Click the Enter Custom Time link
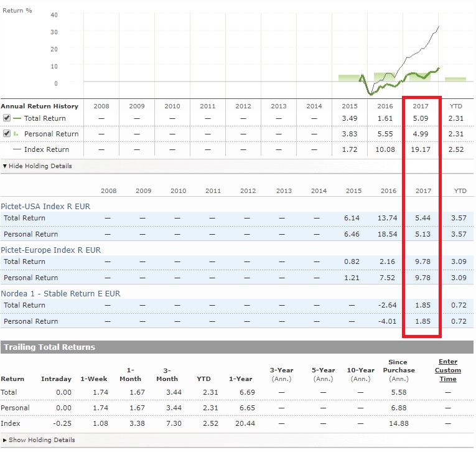This screenshot has height=452, width=476. 447,370
